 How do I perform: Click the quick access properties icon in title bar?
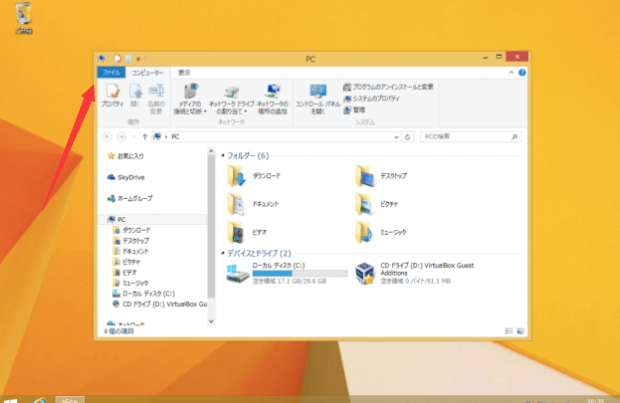pyautogui.click(x=118, y=59)
